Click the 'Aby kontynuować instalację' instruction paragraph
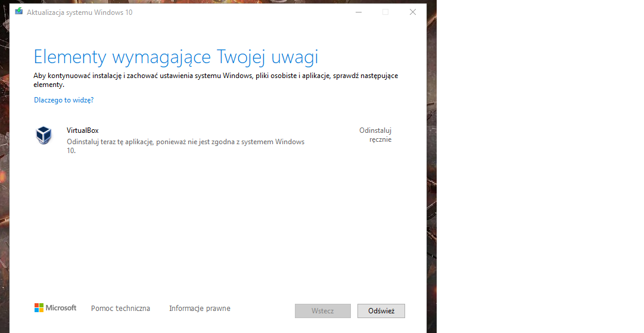 click(x=216, y=80)
